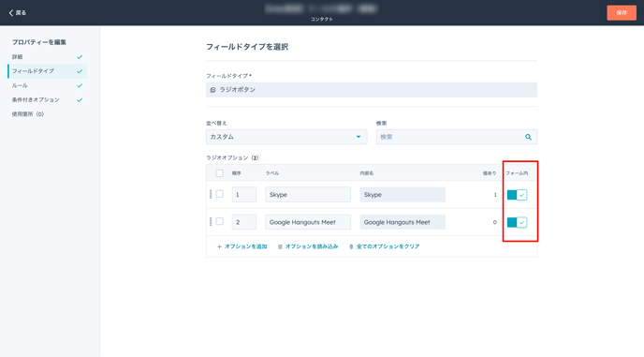Tick the select-all header checkbox
The height and width of the screenshot is (357, 644).
point(220,173)
